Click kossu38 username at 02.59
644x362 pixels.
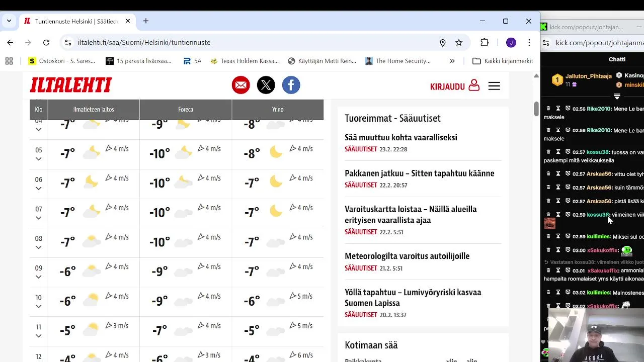[598, 215]
